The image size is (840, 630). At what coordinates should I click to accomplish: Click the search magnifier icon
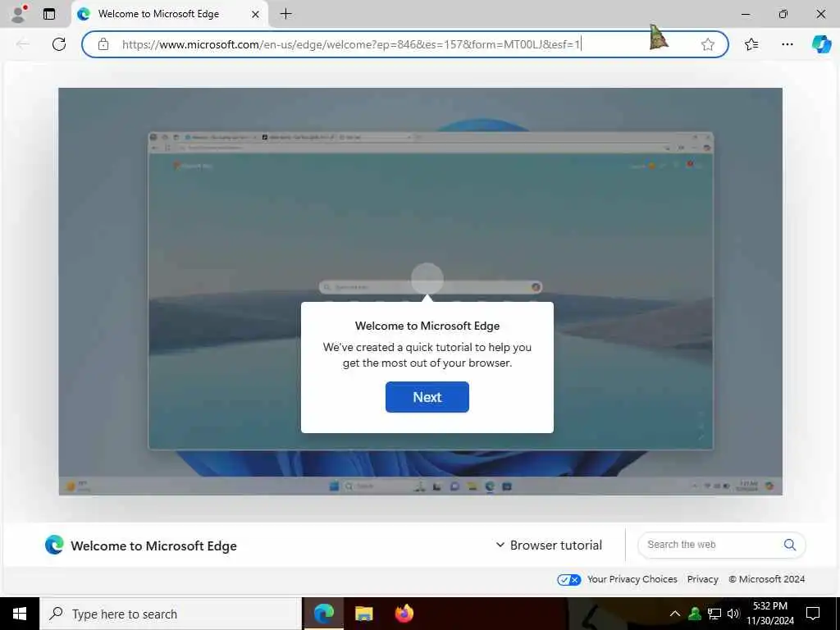point(790,545)
